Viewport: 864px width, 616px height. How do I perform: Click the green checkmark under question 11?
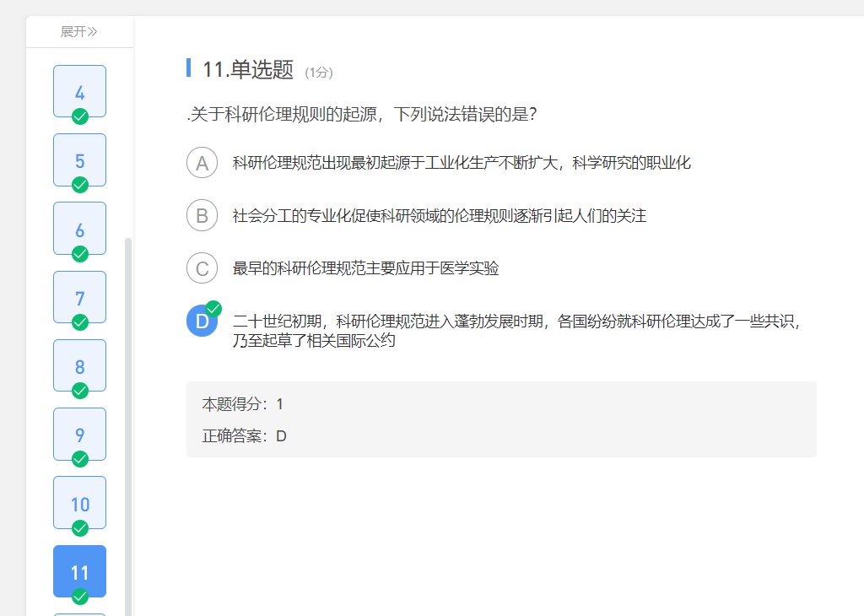[80, 597]
